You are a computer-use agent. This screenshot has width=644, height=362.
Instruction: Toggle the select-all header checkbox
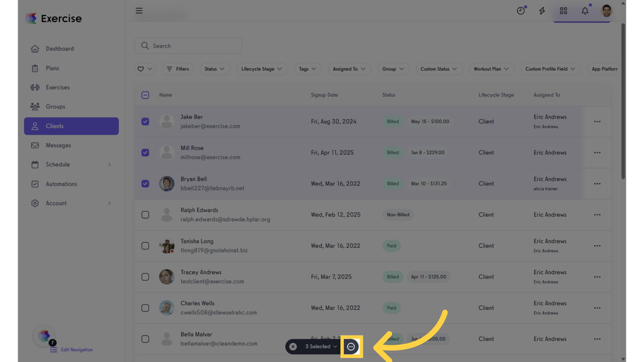[x=145, y=95]
